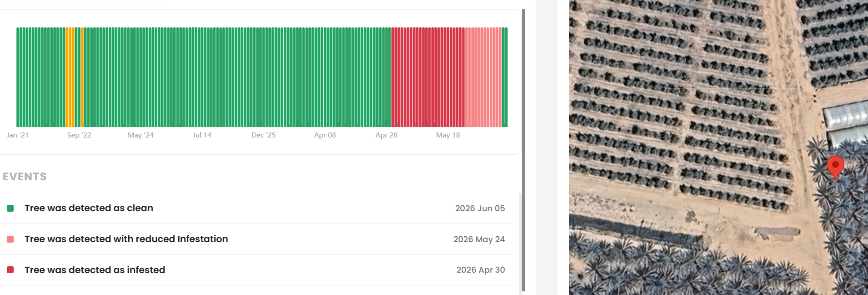The width and height of the screenshot is (868, 295).
Task: Click the Jan '21 axis label
Action: (x=17, y=135)
